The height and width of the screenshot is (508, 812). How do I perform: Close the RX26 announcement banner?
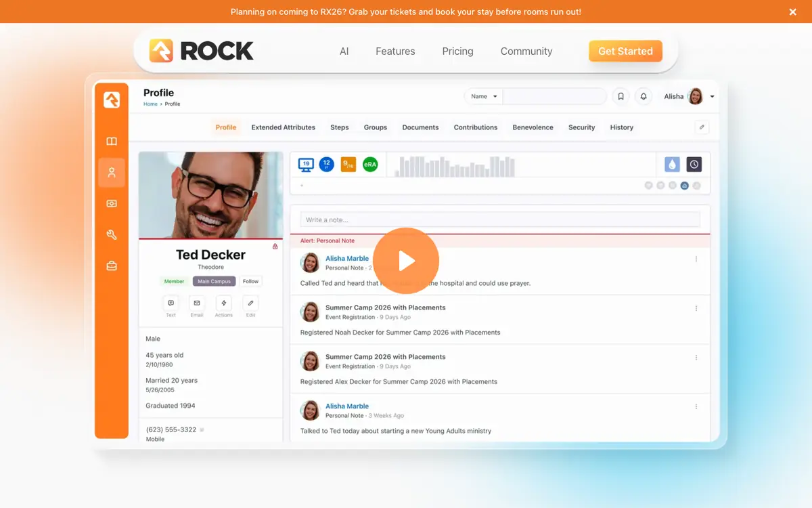coord(792,12)
